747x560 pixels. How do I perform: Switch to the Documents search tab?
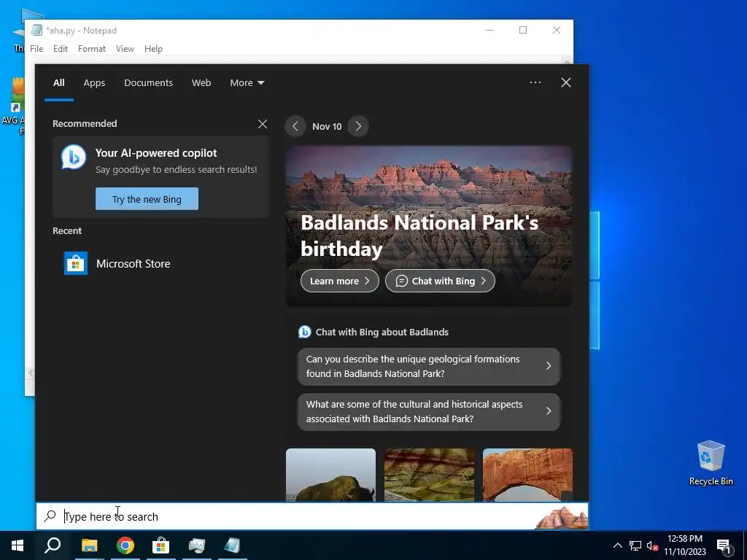(148, 83)
